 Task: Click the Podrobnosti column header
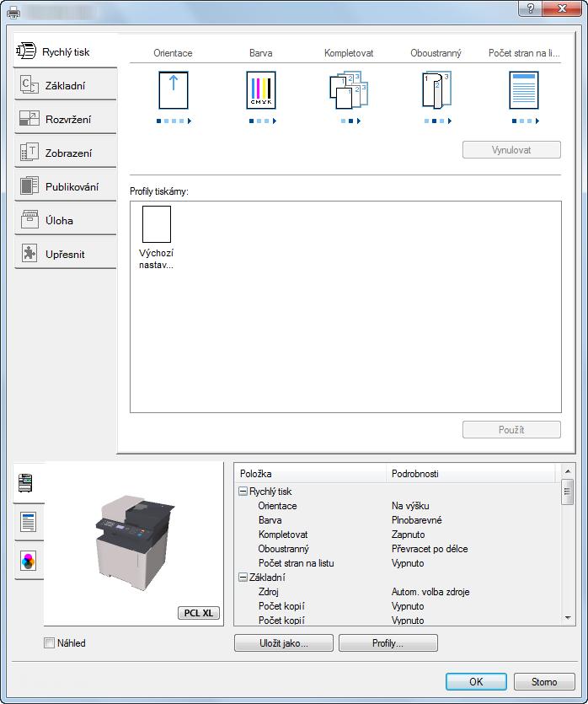click(x=471, y=474)
